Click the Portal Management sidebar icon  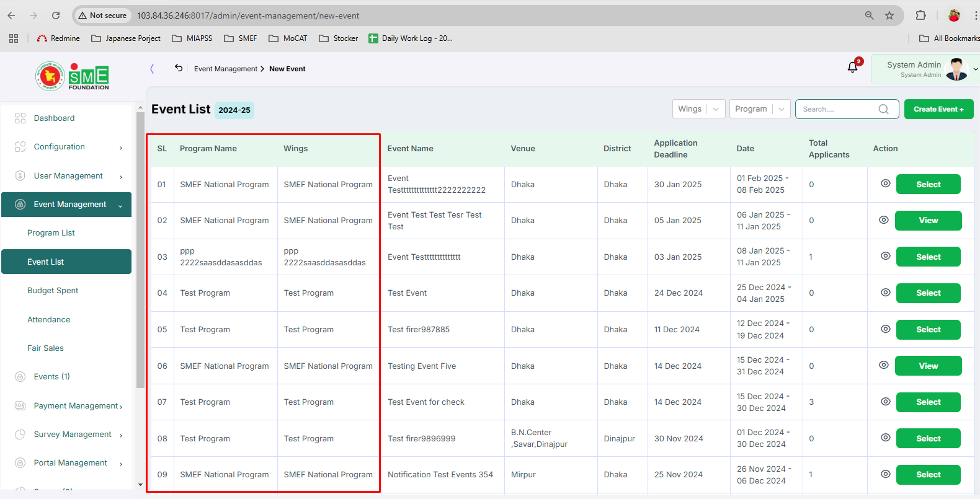click(x=20, y=463)
